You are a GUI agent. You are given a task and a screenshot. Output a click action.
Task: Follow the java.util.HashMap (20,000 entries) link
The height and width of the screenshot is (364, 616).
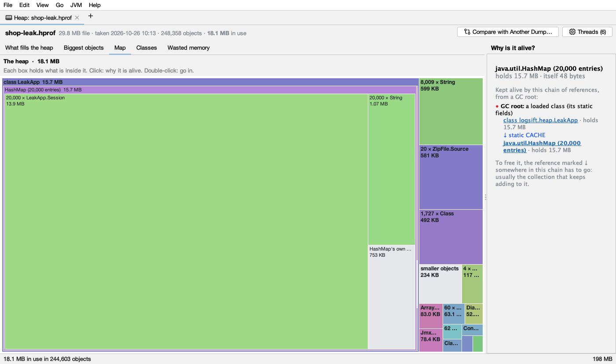(x=542, y=146)
